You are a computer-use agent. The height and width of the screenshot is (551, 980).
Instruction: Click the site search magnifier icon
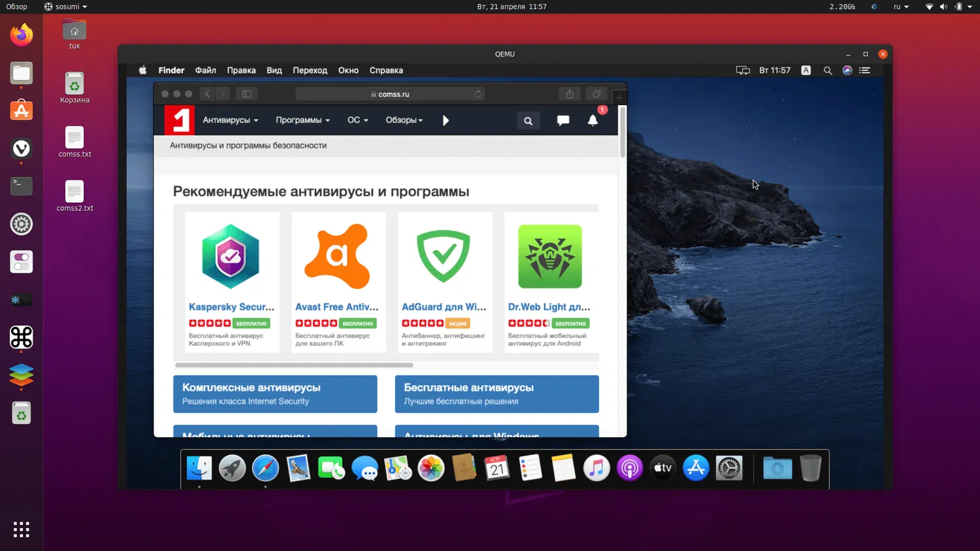pyautogui.click(x=528, y=121)
